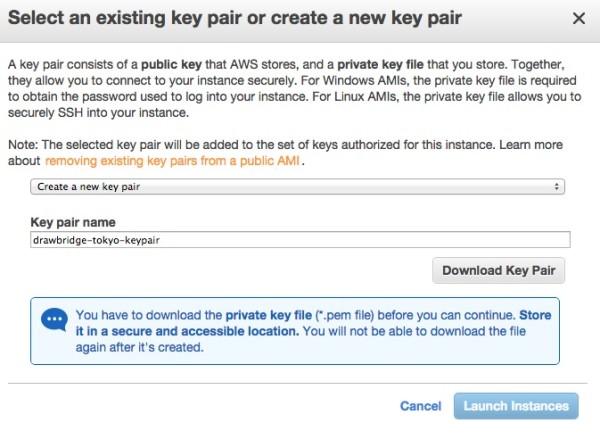Click 'again after it's created' notice line

[139, 347]
